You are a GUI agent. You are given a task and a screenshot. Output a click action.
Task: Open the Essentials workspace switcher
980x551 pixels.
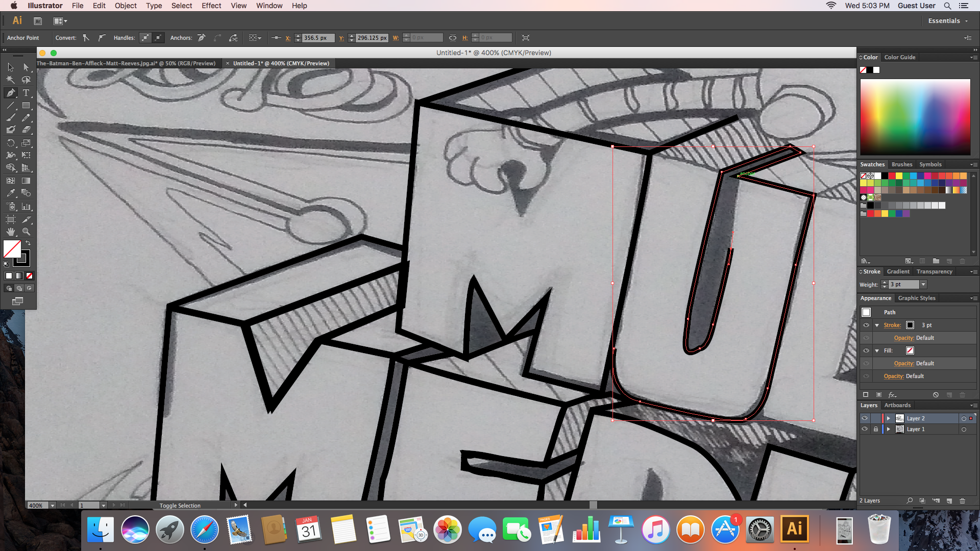(948, 21)
